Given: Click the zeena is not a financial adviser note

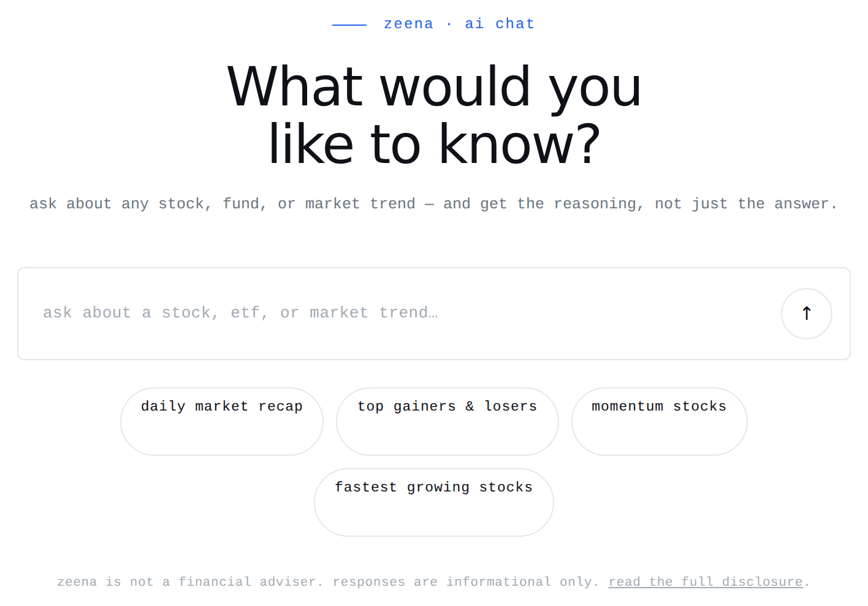Looking at the screenshot, I should 328,582.
